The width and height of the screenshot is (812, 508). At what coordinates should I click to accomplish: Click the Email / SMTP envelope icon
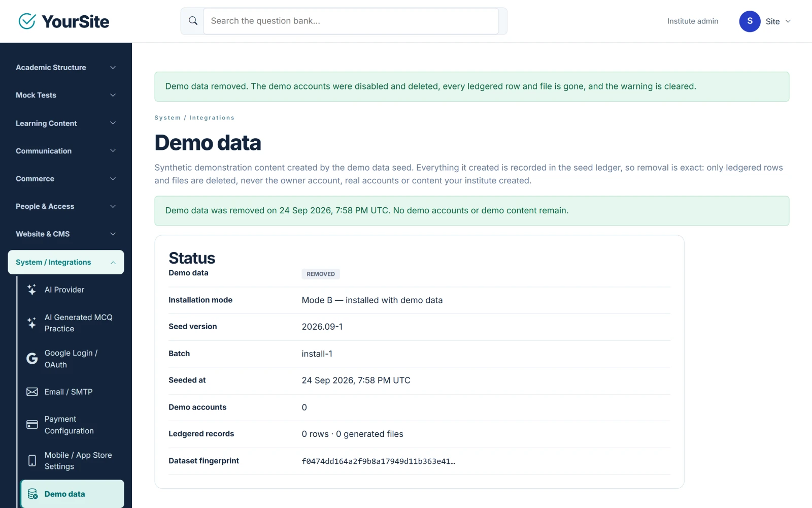pyautogui.click(x=32, y=392)
